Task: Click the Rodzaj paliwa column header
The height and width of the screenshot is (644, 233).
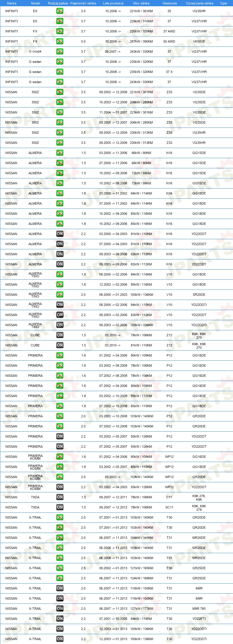Action: [58, 3]
